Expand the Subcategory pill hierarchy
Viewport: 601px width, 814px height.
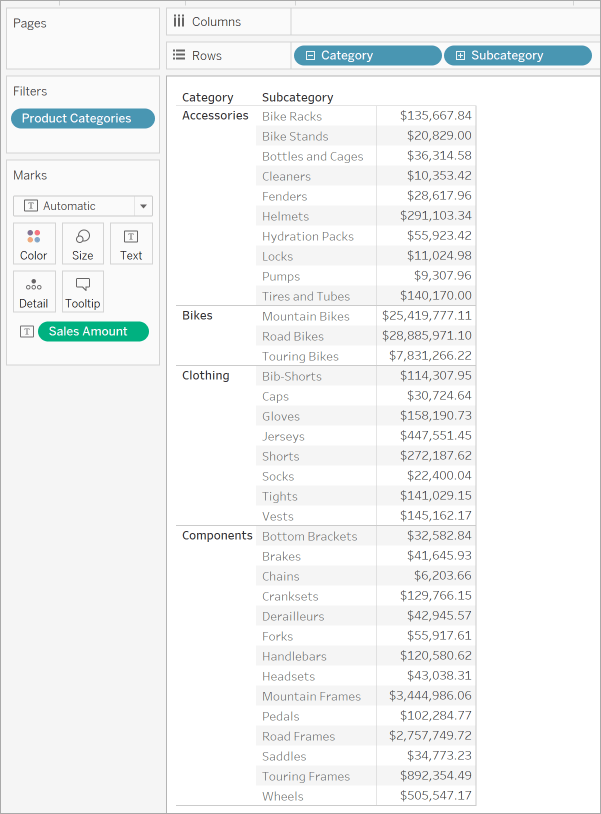[463, 55]
